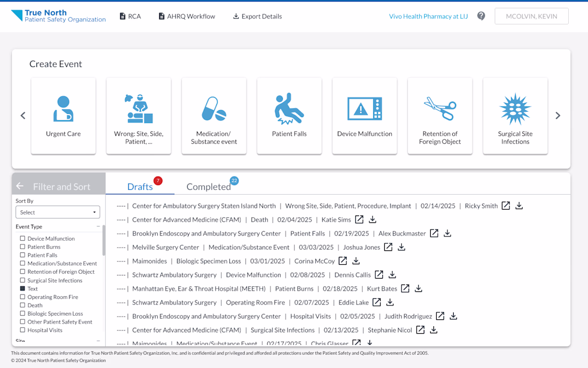Switch to the Completed tab

click(208, 187)
